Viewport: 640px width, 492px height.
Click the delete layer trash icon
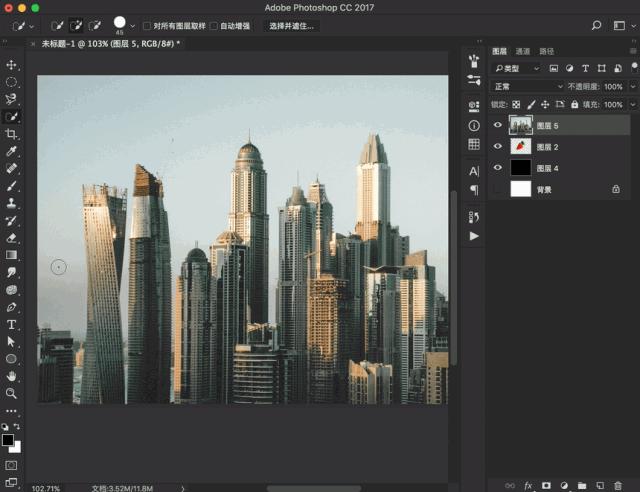coord(618,484)
